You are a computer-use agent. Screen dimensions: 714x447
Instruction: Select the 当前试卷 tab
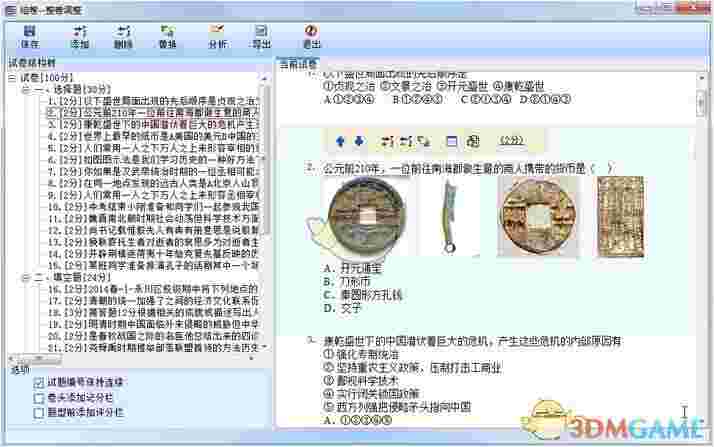pos(298,64)
